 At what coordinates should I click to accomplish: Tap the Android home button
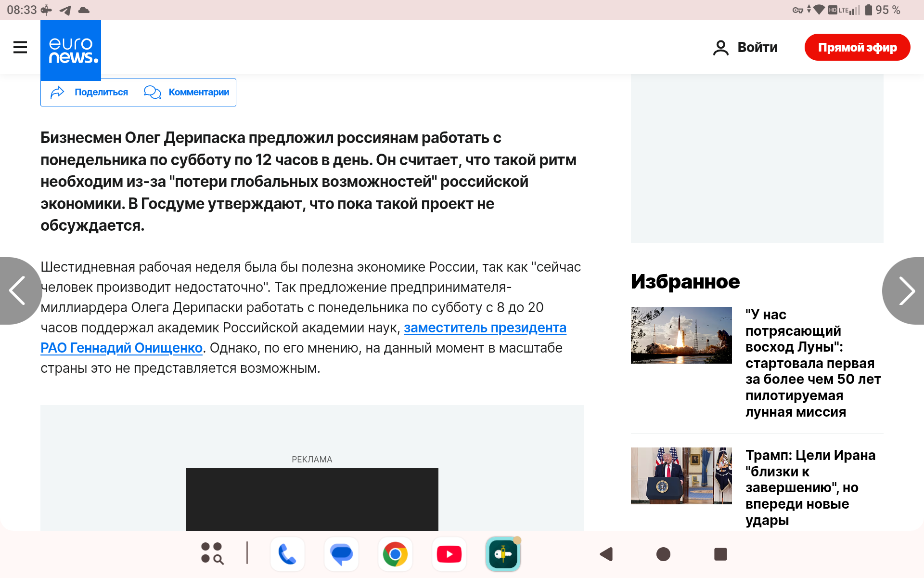(x=663, y=554)
